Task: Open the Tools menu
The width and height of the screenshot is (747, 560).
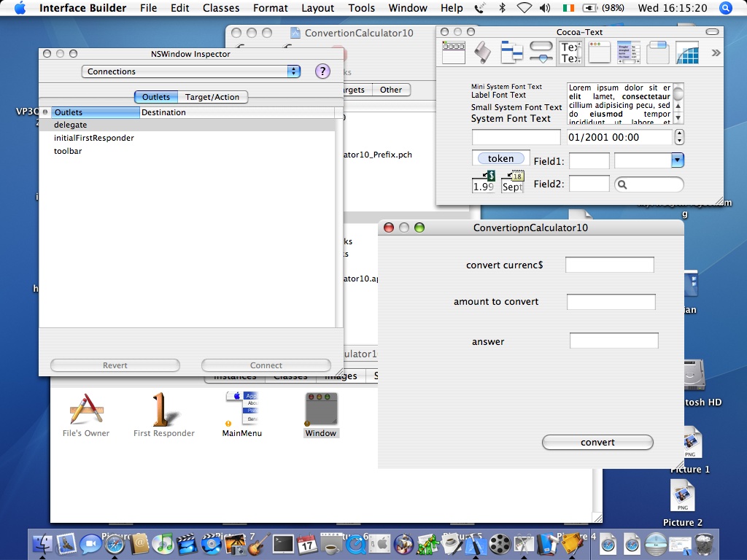Action: (362, 8)
